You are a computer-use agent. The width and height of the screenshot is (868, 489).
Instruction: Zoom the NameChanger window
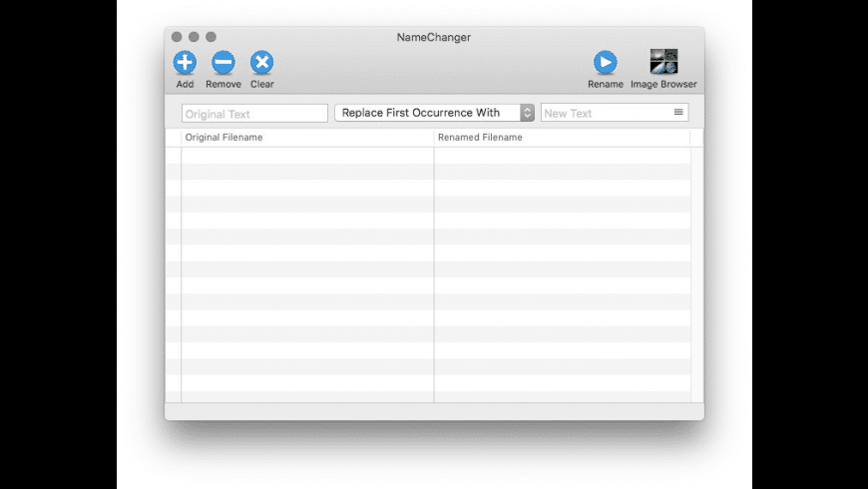pyautogui.click(x=211, y=37)
